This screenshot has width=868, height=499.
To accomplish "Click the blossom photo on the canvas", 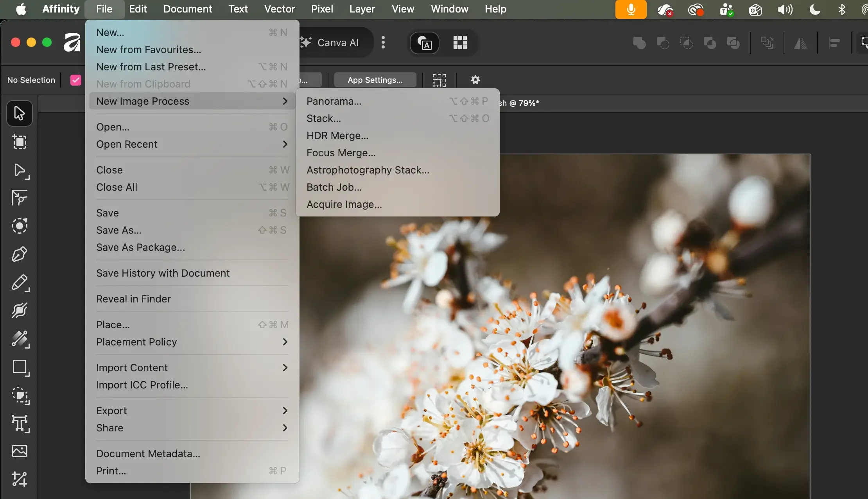I will click(586, 352).
